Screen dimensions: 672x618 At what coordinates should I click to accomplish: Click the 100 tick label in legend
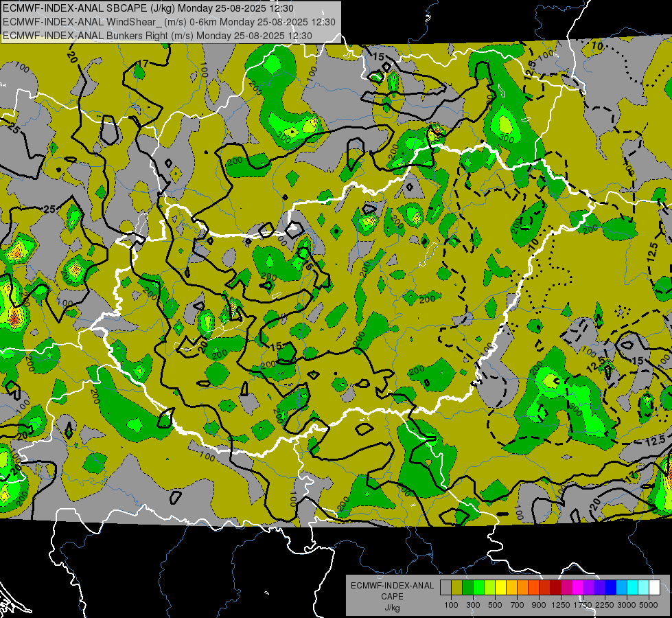click(451, 605)
